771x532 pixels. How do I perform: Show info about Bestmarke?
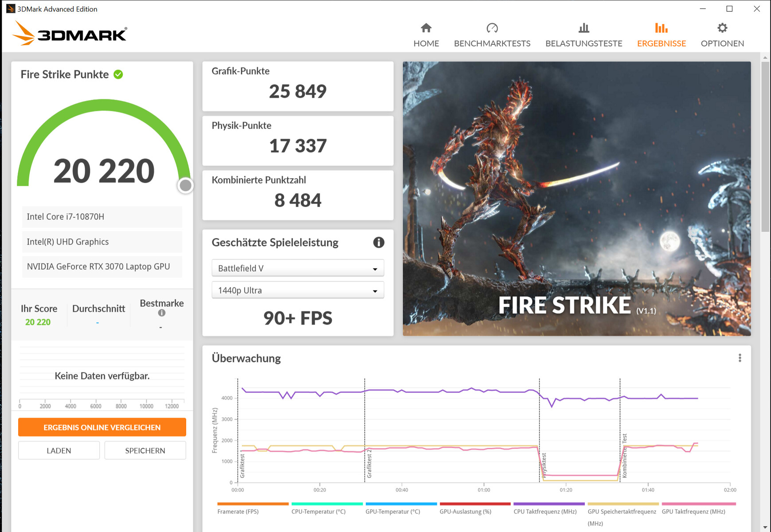click(162, 313)
